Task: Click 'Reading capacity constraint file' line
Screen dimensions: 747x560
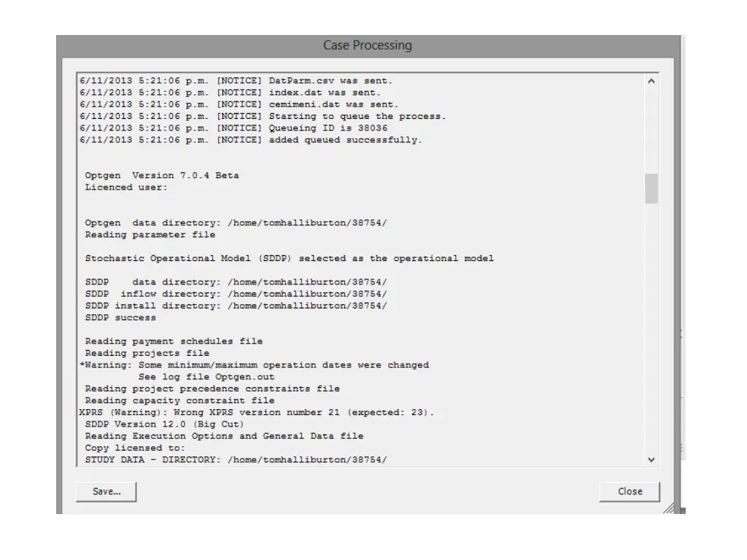Action: point(179,400)
